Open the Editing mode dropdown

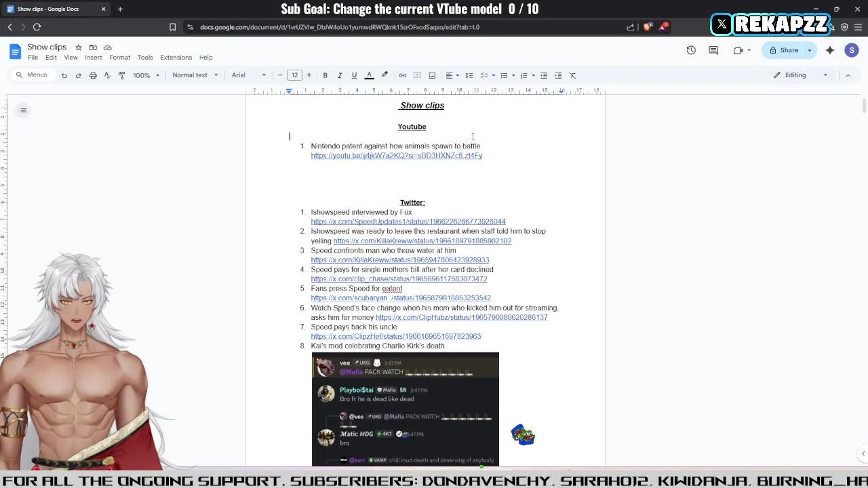pos(801,75)
